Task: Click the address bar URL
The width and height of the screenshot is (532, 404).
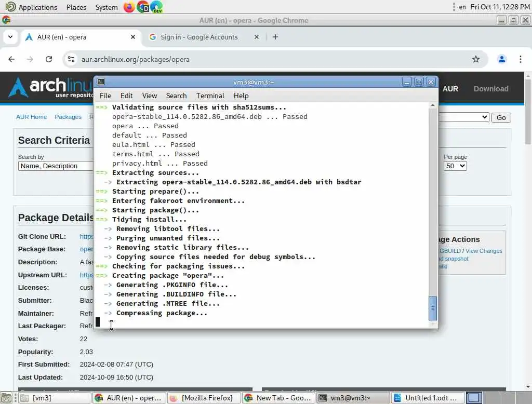Action: [x=136, y=59]
